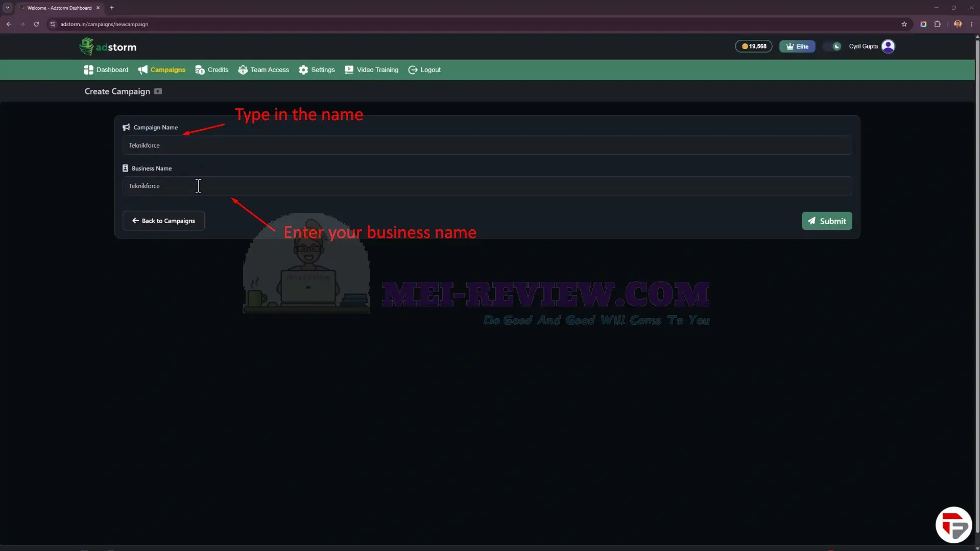This screenshot has height=551, width=980.
Task: Open a new browser tab
Action: [112, 8]
